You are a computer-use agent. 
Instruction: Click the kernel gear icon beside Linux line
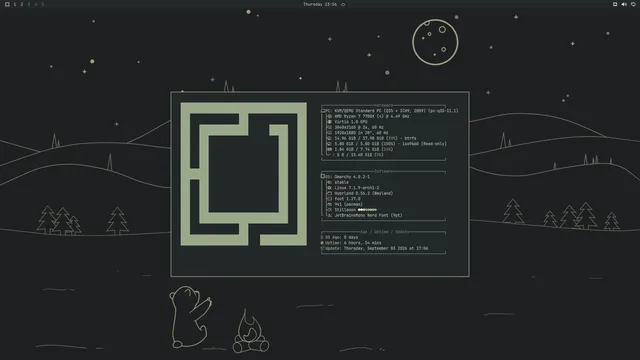click(x=329, y=188)
